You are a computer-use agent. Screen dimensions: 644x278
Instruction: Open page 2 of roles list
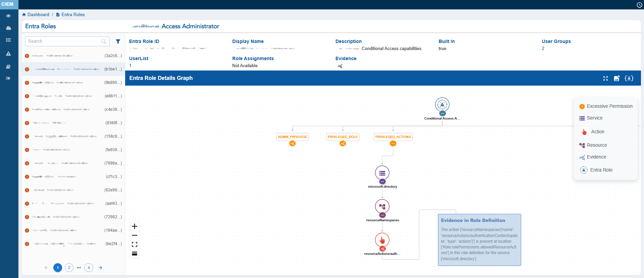tap(69, 268)
